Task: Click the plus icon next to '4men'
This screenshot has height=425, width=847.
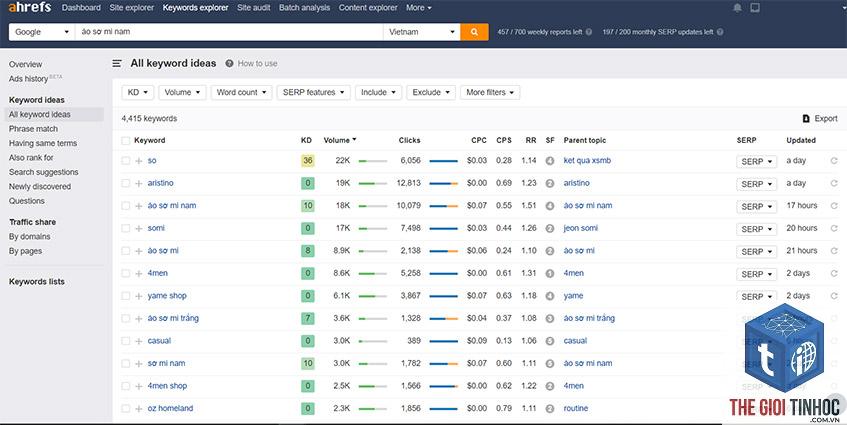Action: click(139, 273)
